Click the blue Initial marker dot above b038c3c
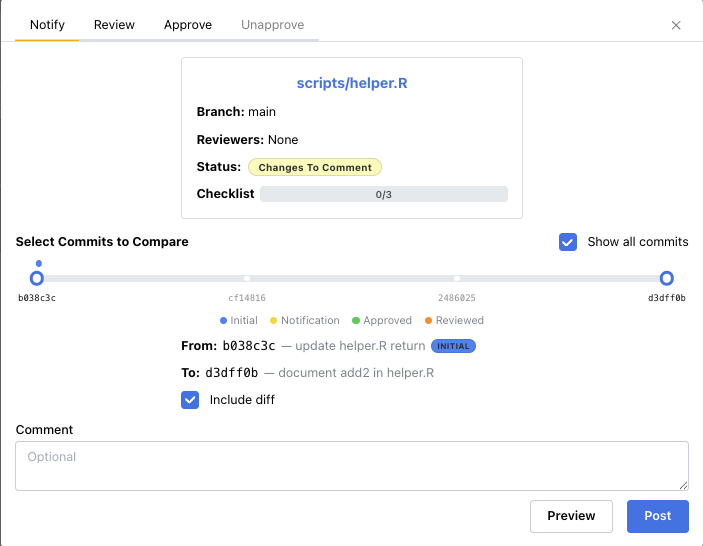 click(38, 264)
